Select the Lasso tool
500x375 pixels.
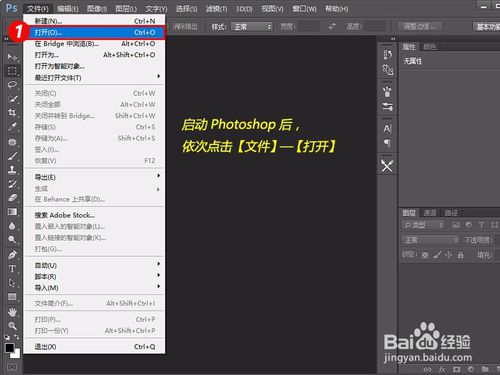(12, 84)
